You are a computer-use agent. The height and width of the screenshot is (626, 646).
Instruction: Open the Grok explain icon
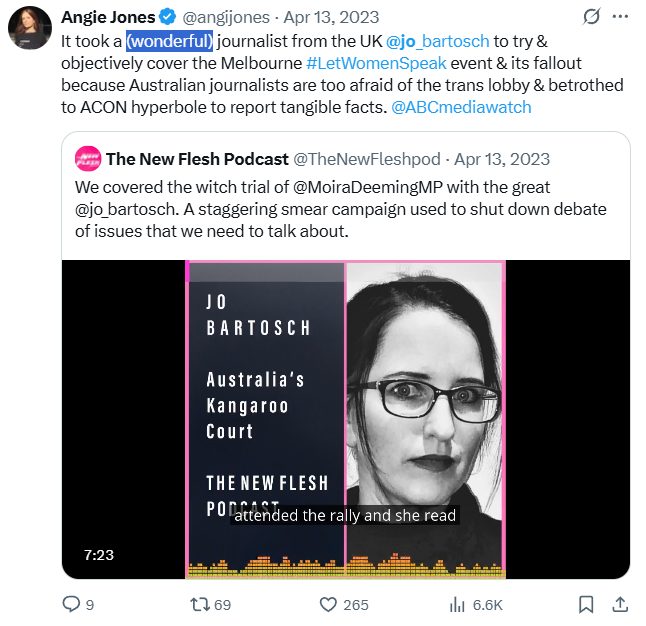590,17
